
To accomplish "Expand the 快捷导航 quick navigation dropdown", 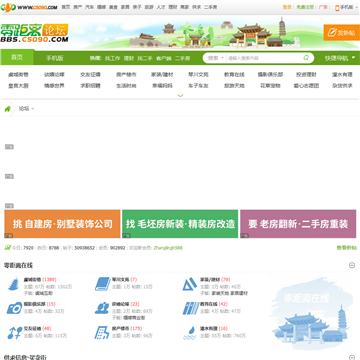I will click(x=340, y=58).
